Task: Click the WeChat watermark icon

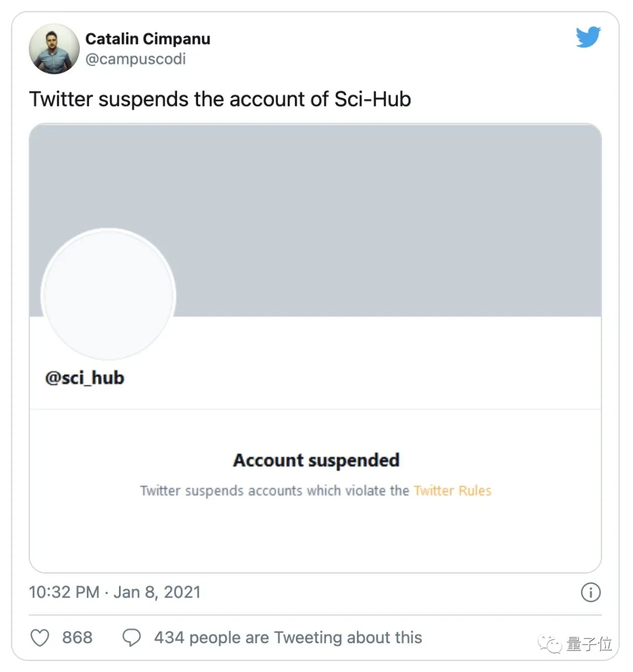Action: 550,644
